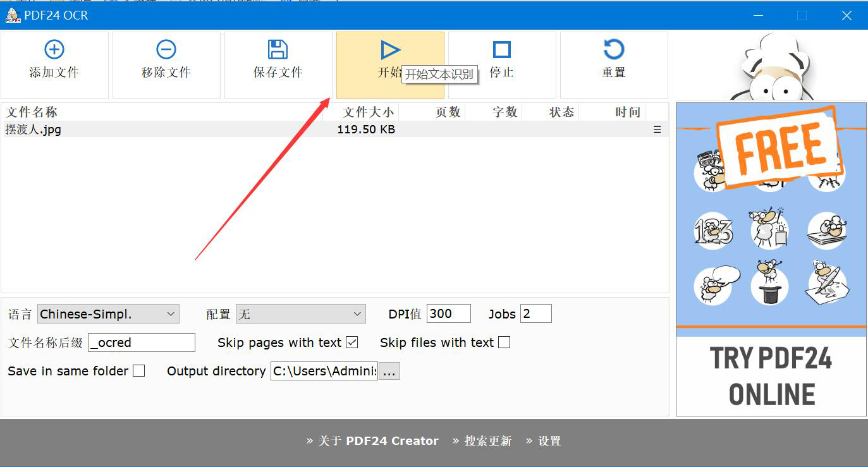
Task: Click the 移除文件 (remove file) minus icon
Action: 166,49
